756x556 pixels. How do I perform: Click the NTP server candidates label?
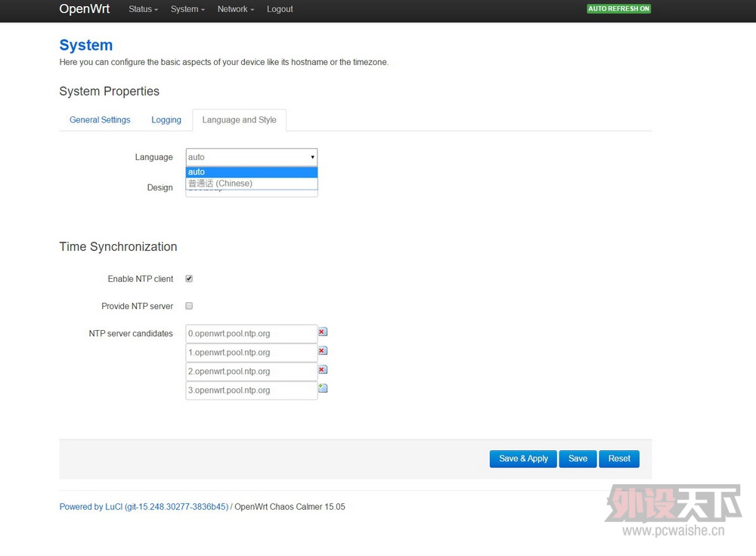tap(131, 333)
